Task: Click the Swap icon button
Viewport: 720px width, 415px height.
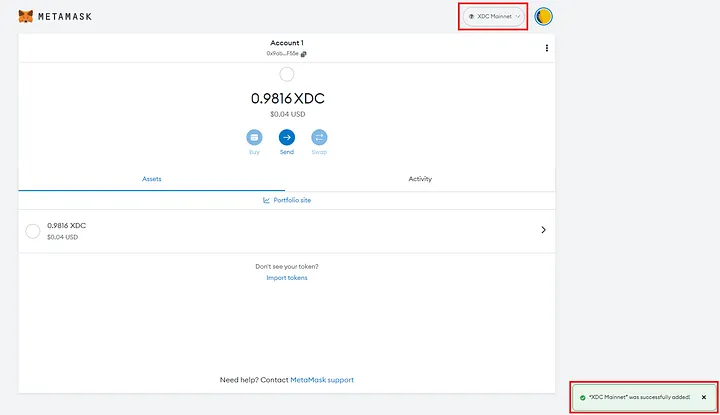Action: 320,138
